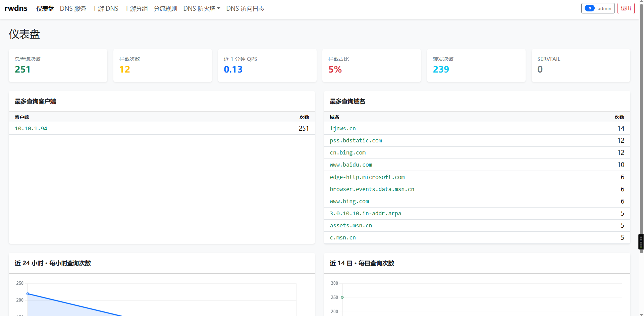Open client 10.10.1.94 details link
This screenshot has height=316, width=644.
[x=31, y=129]
